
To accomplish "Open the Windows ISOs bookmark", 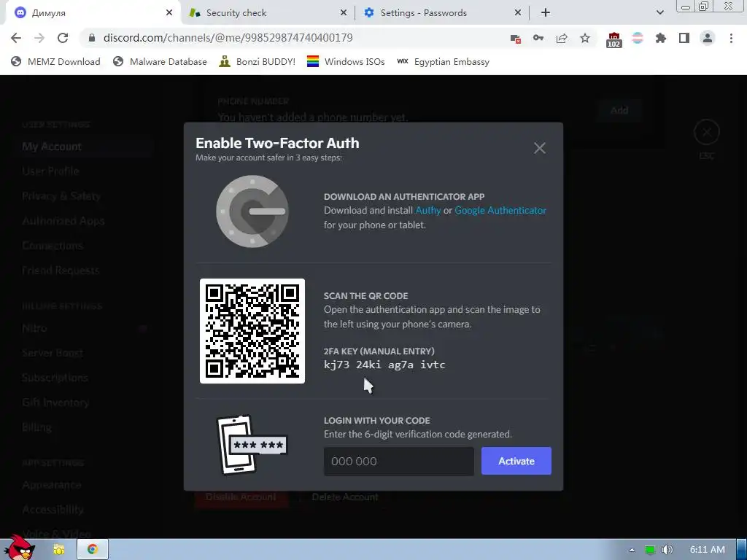I will point(345,62).
